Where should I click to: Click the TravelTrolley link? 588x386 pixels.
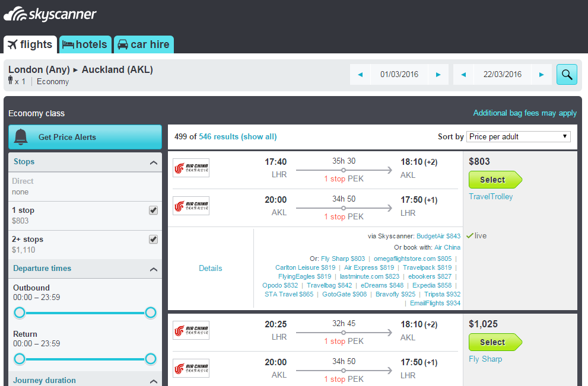click(x=491, y=196)
